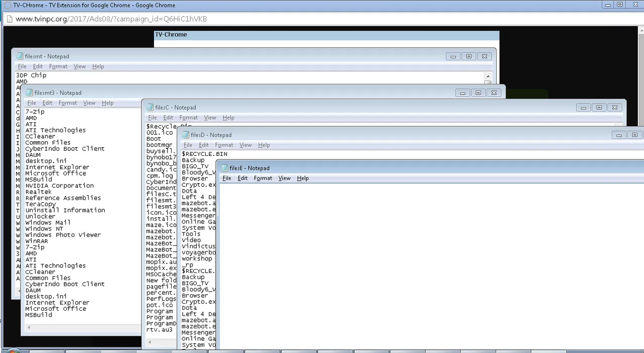Open Format menu in filesmt3 Notepad

67,103
